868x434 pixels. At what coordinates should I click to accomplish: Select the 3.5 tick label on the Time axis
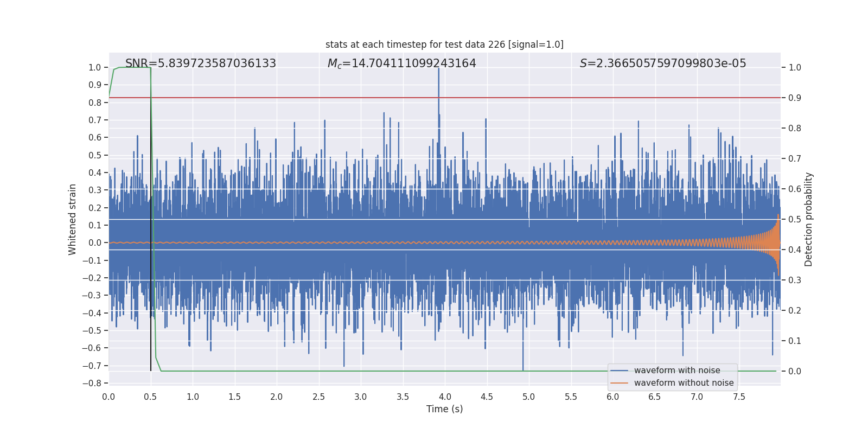[403, 397]
